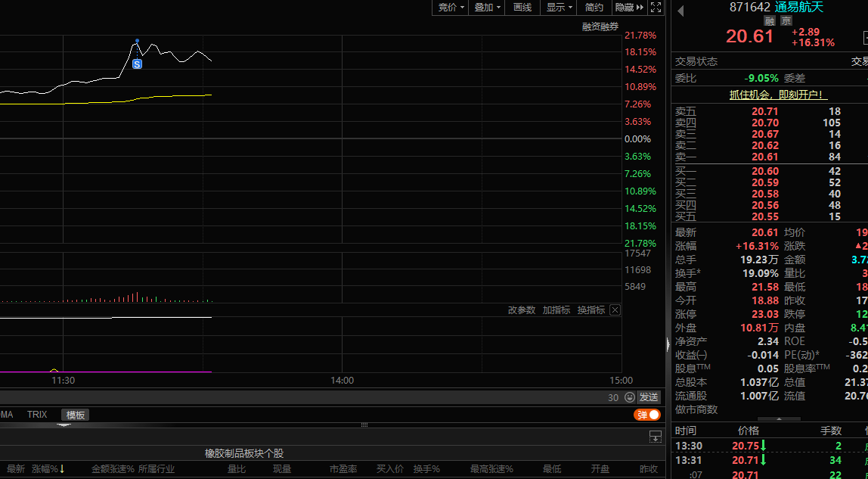
Task: Click the 卖三 price 20.67
Action: [765, 134]
